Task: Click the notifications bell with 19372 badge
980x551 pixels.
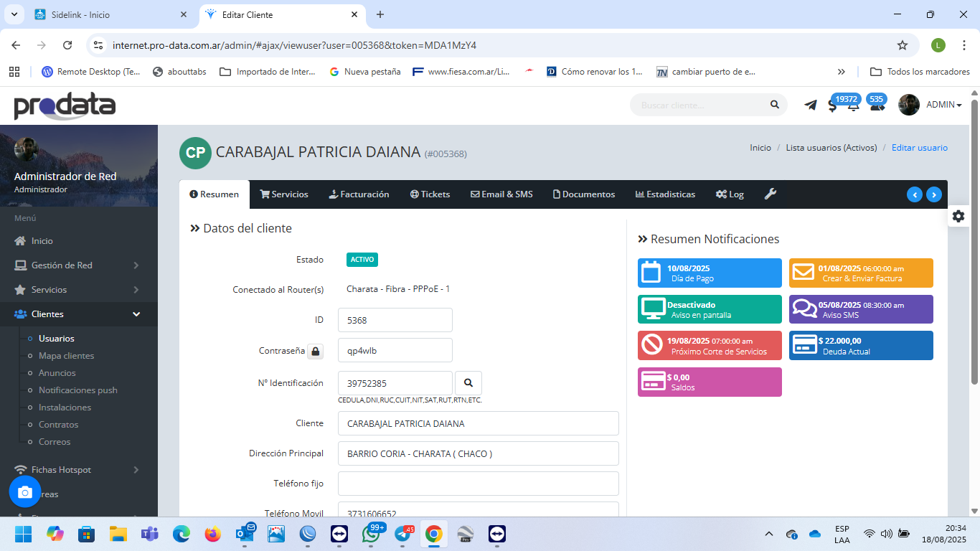Action: tap(853, 105)
